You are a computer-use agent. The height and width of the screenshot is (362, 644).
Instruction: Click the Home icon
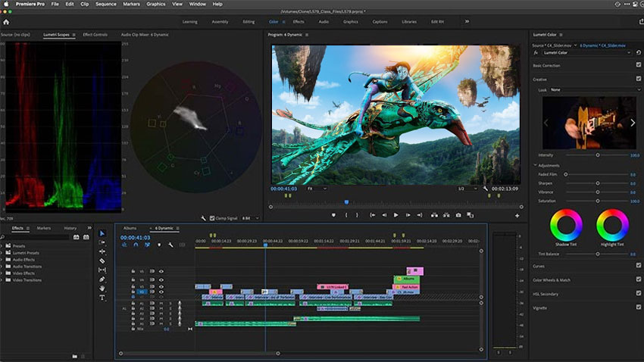click(x=6, y=22)
